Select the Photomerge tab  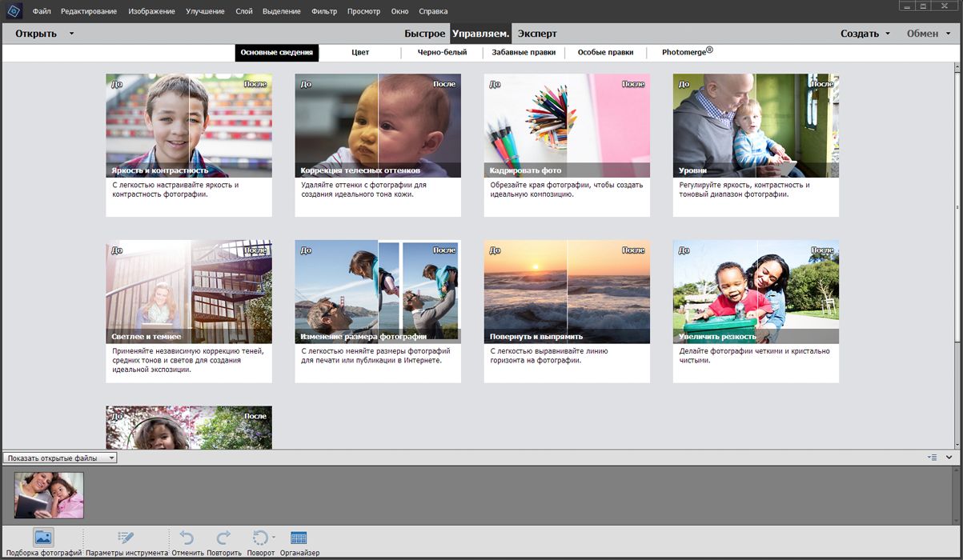[x=688, y=52]
